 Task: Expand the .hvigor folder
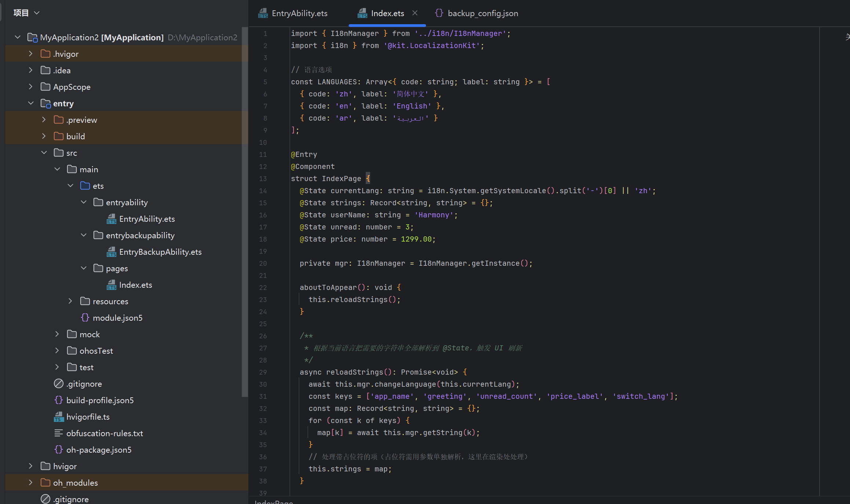coord(31,54)
